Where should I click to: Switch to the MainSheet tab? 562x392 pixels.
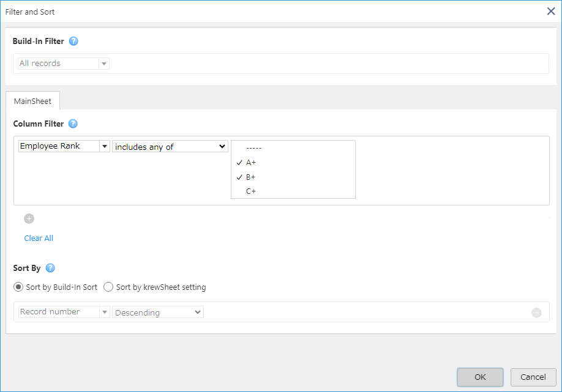tap(32, 101)
